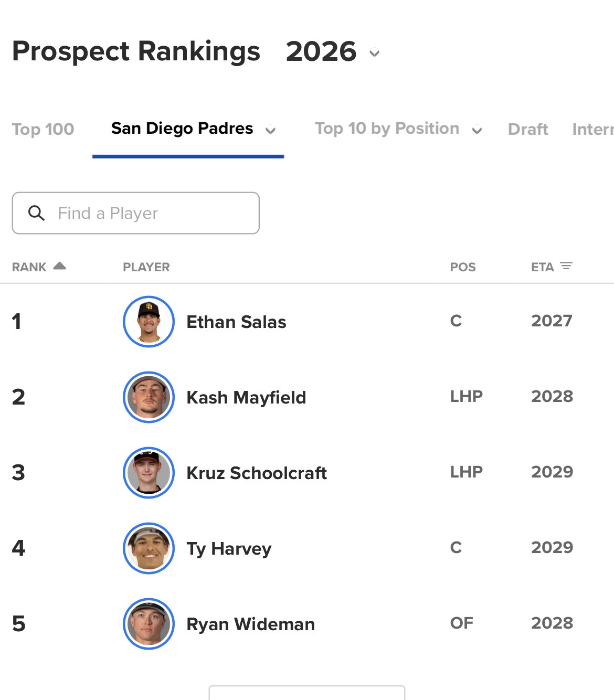Open the Ethan Salas player link
This screenshot has height=700, width=614.
(x=236, y=322)
